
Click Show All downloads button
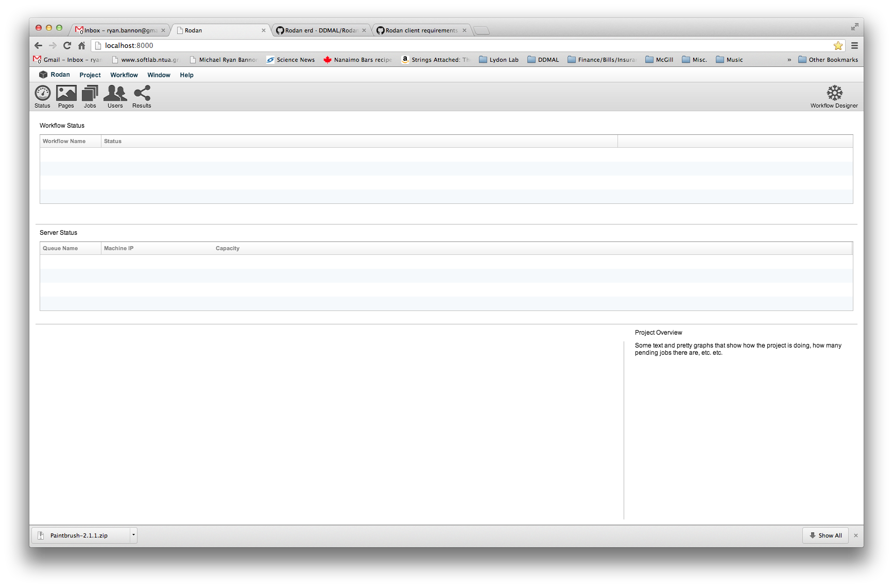point(826,535)
